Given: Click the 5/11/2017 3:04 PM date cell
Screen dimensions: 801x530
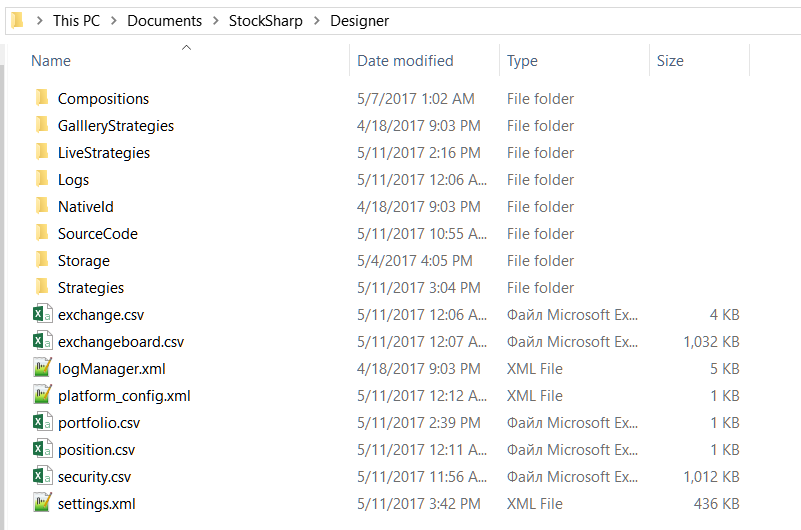Looking at the screenshot, I should pyautogui.click(x=419, y=288).
